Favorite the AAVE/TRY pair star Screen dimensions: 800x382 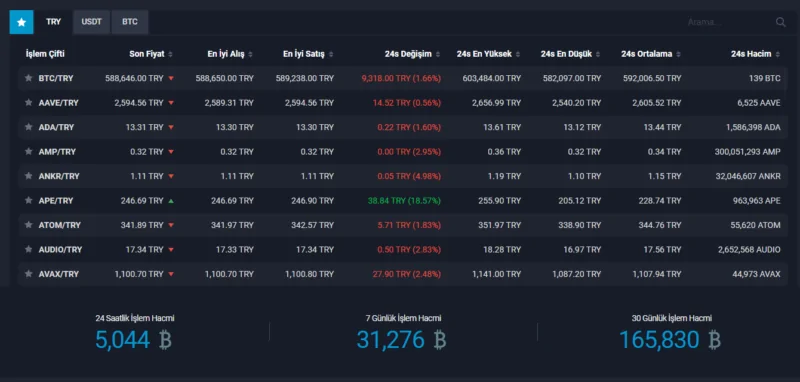pyautogui.click(x=29, y=103)
